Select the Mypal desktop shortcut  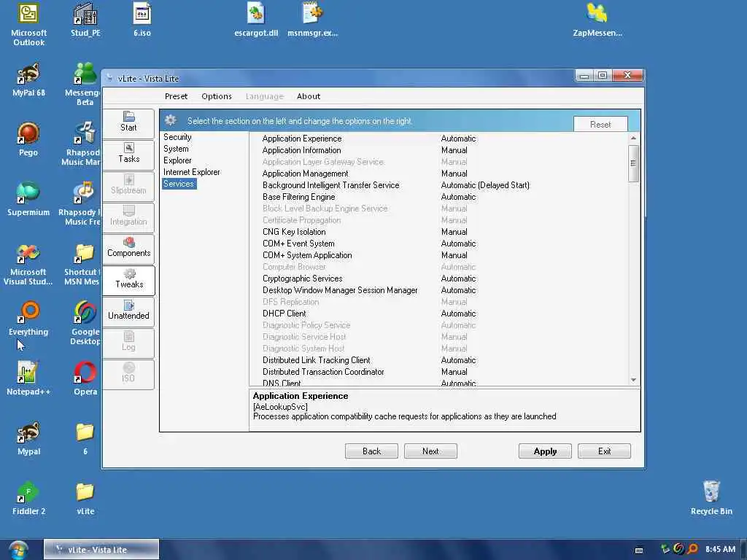click(28, 438)
